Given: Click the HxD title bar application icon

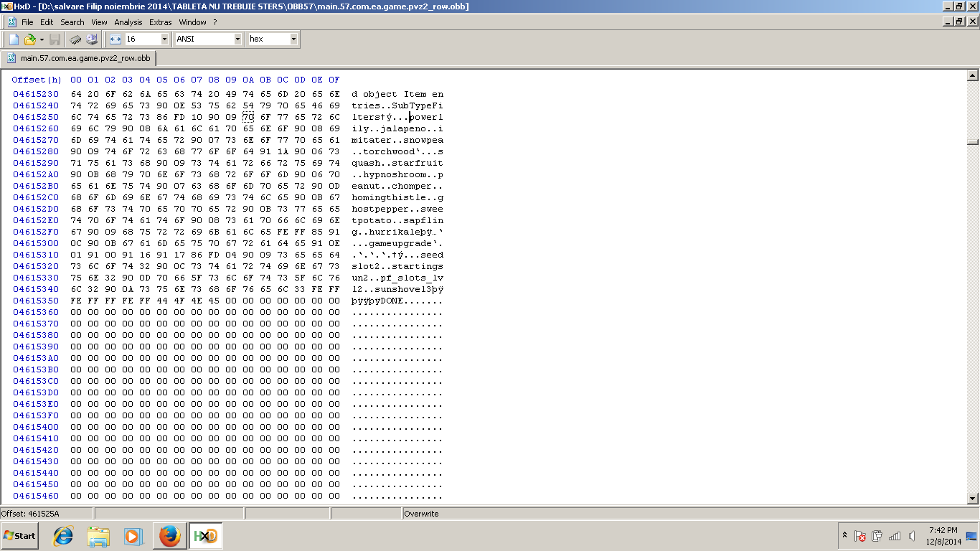Looking at the screenshot, I should coord(7,6).
